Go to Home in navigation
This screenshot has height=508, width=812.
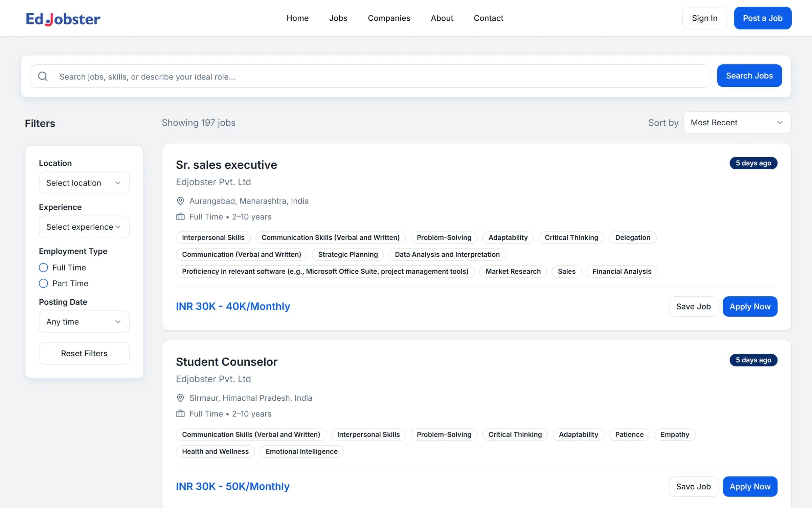(x=297, y=18)
